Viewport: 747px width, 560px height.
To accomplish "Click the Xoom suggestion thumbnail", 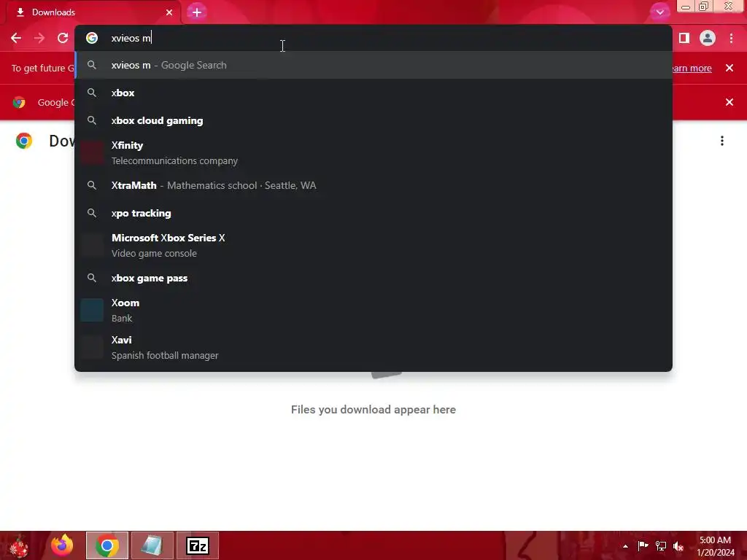I will click(x=92, y=310).
